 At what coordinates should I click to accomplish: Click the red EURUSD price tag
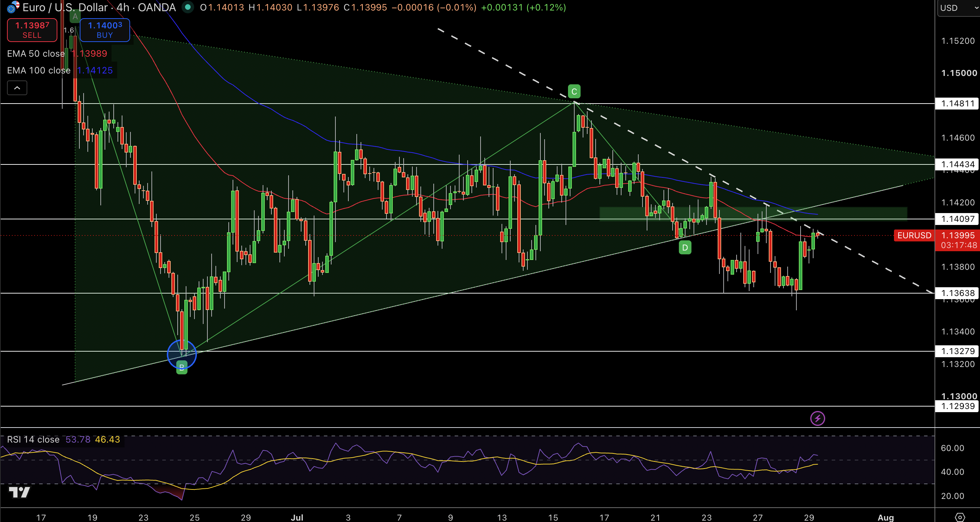pos(914,235)
